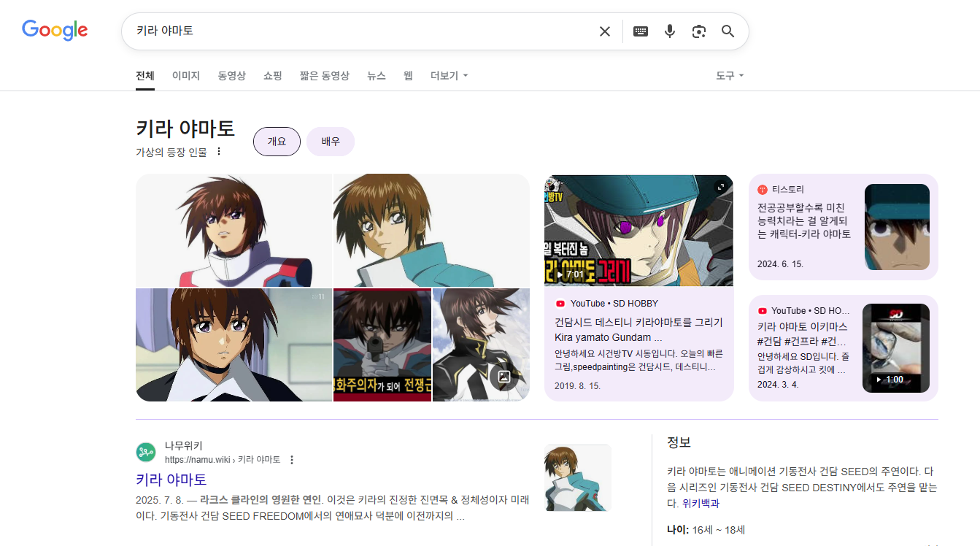Open search by image camera icon
980x546 pixels.
click(699, 31)
